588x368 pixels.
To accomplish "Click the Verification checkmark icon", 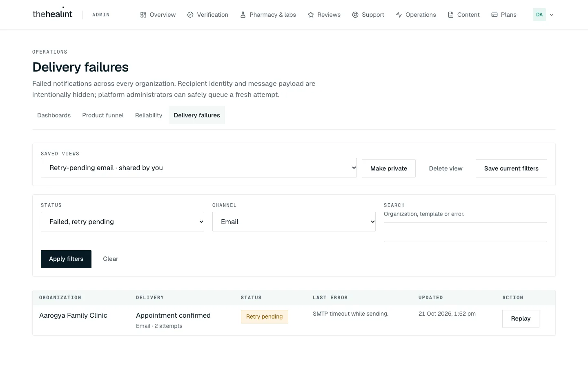I will click(190, 15).
